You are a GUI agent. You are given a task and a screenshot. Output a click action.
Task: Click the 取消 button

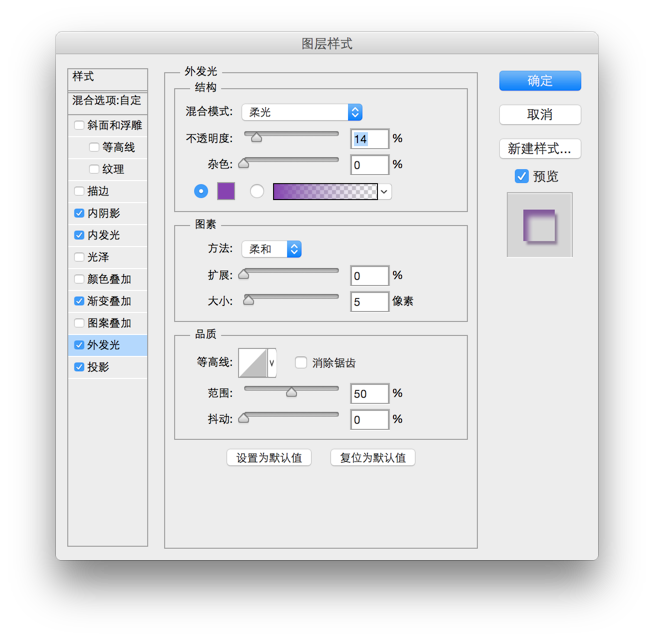(540, 114)
